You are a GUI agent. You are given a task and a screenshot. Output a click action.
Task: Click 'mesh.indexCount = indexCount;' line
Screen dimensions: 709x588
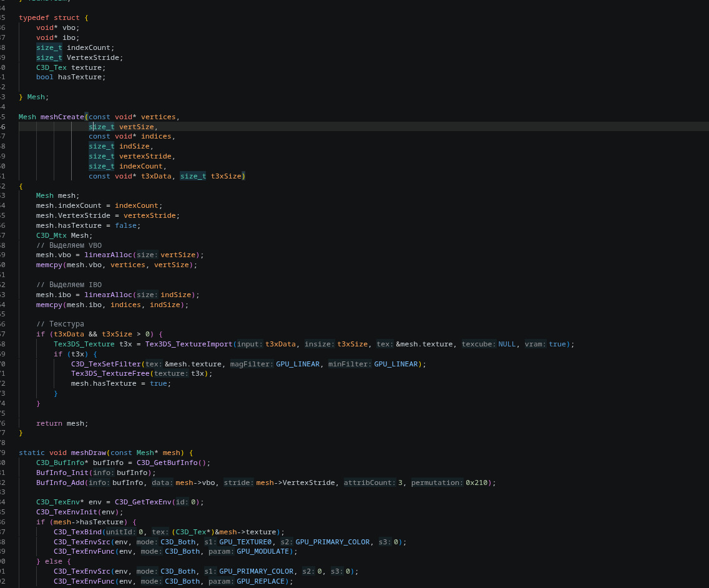click(99, 205)
